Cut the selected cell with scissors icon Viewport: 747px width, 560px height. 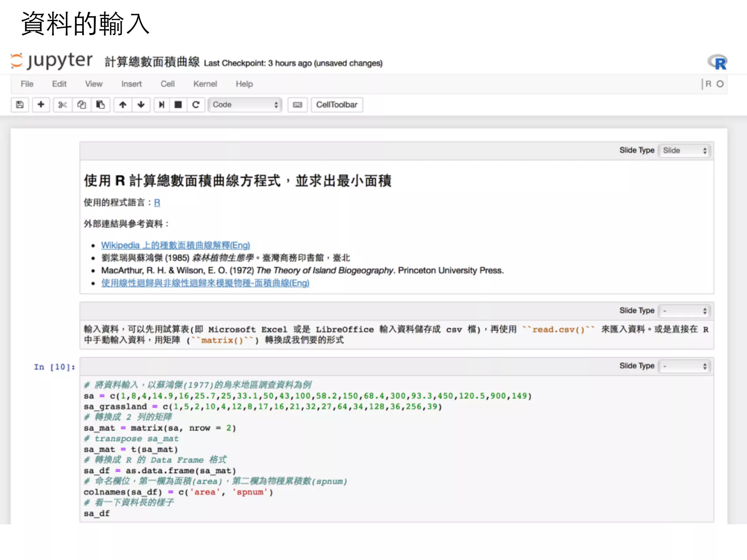click(x=62, y=105)
